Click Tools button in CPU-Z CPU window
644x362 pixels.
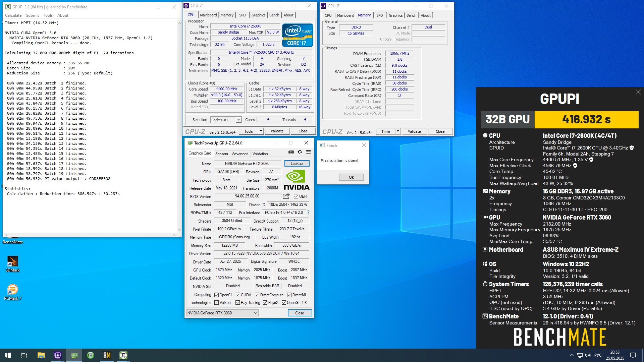point(249,131)
